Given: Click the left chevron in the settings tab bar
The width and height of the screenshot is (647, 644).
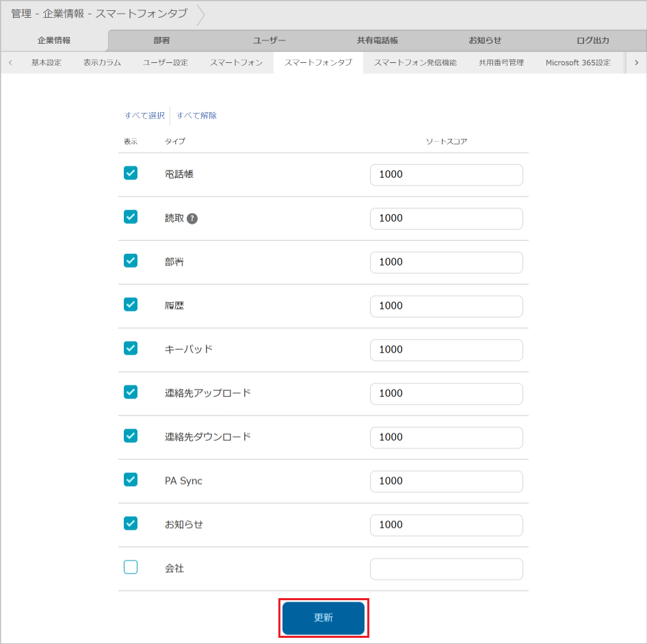Looking at the screenshot, I should [x=10, y=62].
